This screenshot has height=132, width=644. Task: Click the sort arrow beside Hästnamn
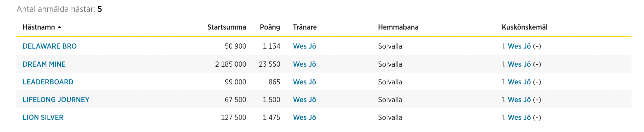click(59, 27)
